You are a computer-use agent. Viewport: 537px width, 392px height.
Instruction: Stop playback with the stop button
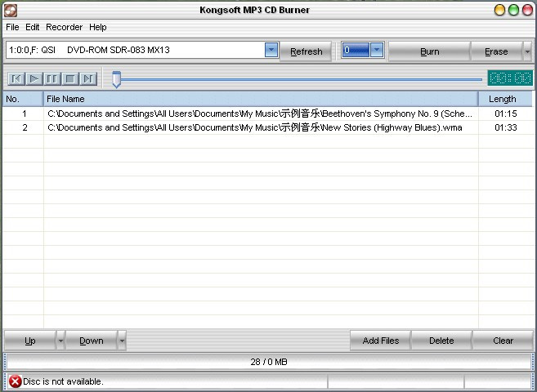(70, 79)
